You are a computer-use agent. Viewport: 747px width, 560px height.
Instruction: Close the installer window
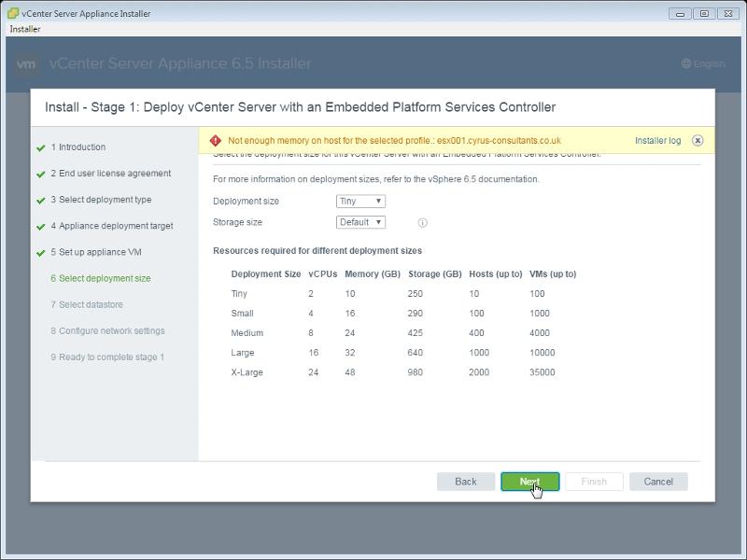coord(728,14)
